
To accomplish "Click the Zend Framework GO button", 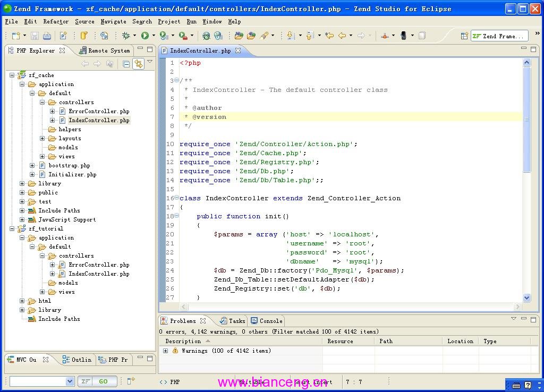I will pos(97,381).
